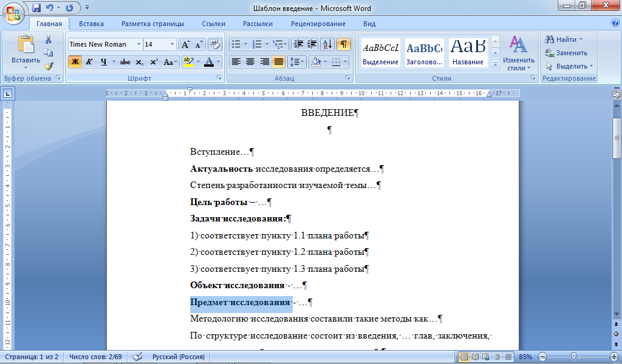This screenshot has height=364, width=622.
Task: Align text to the left
Action: (236, 62)
